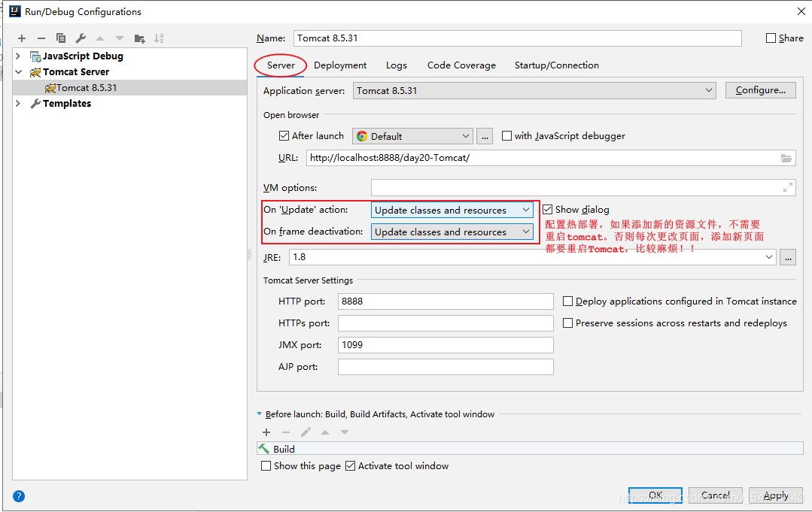This screenshot has height=512, width=812.
Task: Switch to the Deployment tab
Action: click(x=340, y=65)
